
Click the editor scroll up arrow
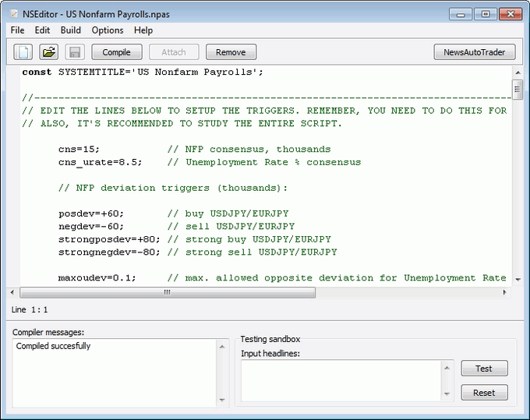[518, 72]
